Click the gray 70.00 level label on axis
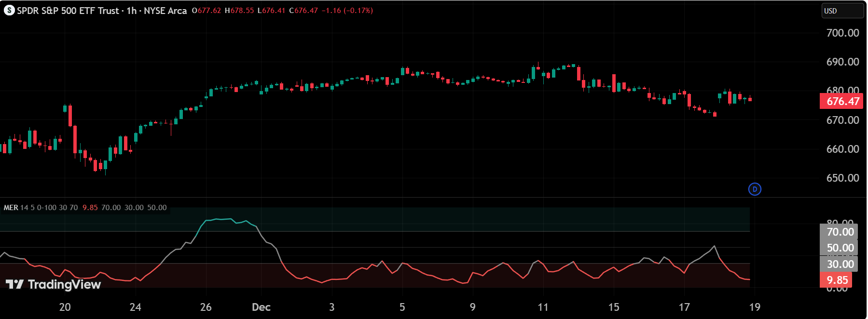 coord(839,232)
